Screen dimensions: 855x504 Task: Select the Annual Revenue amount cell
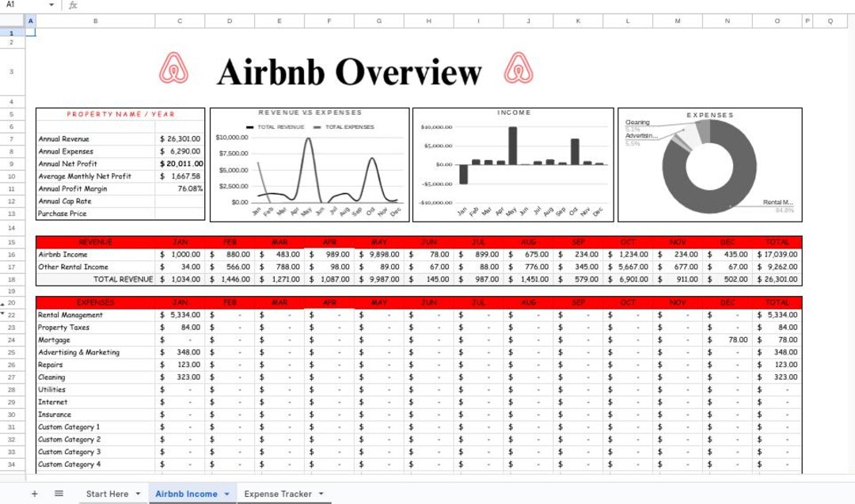pyautogui.click(x=180, y=138)
